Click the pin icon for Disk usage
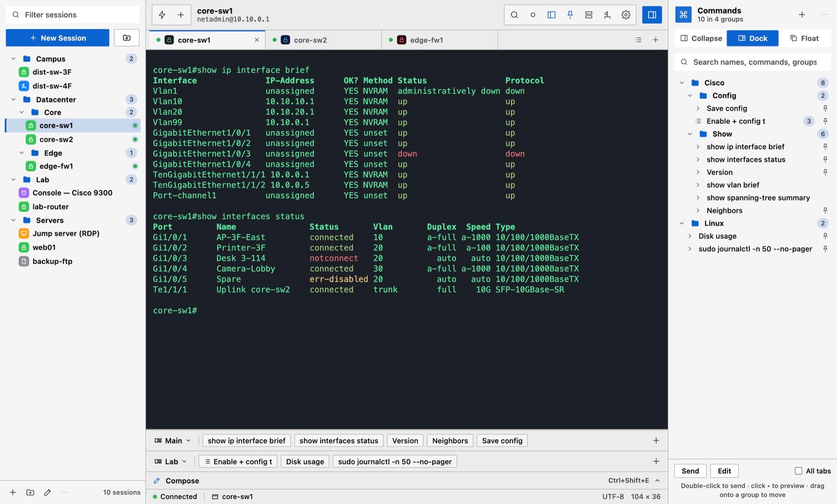 coord(825,236)
